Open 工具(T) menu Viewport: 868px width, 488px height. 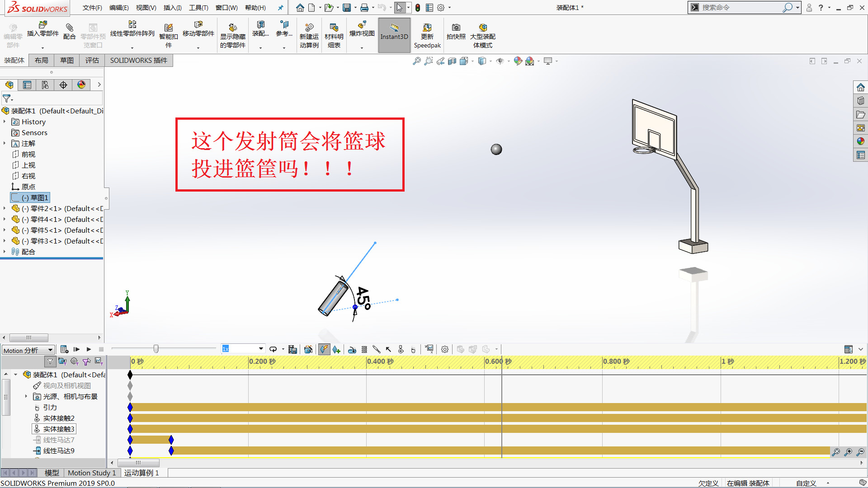[x=198, y=8]
